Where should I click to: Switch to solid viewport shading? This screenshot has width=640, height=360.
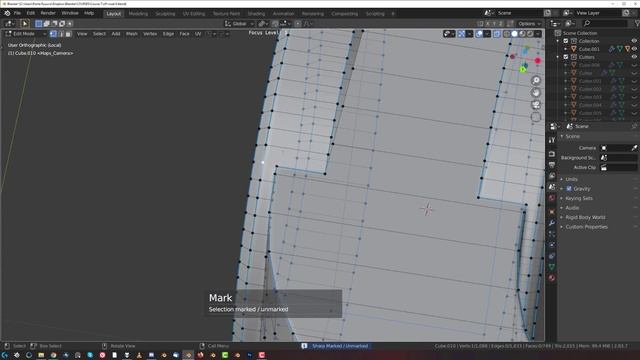515,34
